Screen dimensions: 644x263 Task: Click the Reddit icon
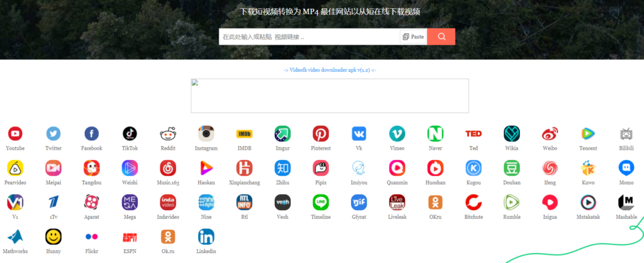pos(168,133)
